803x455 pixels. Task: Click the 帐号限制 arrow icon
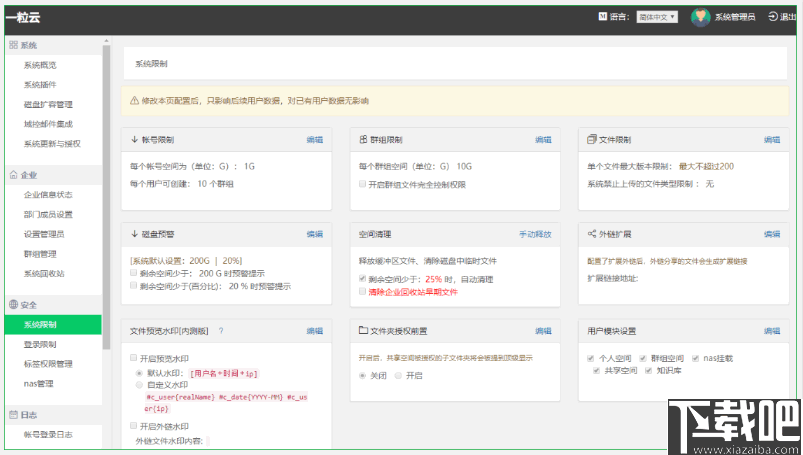[x=135, y=139]
